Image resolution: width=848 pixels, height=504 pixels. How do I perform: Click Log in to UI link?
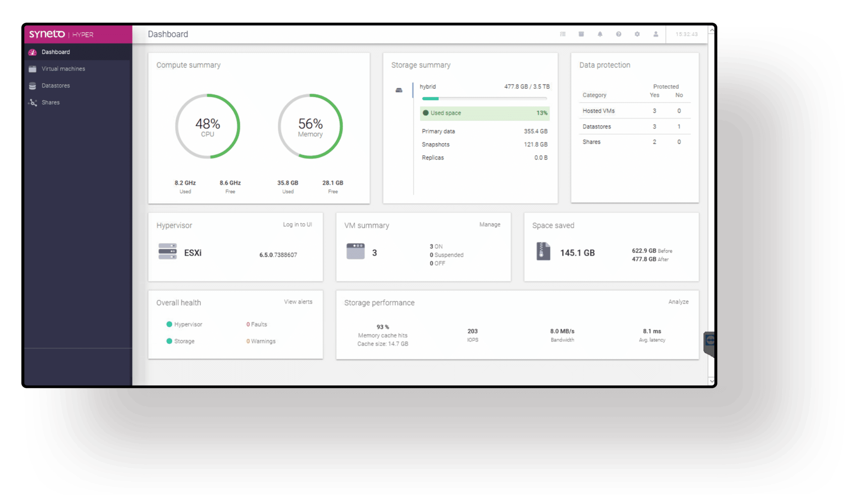click(297, 224)
